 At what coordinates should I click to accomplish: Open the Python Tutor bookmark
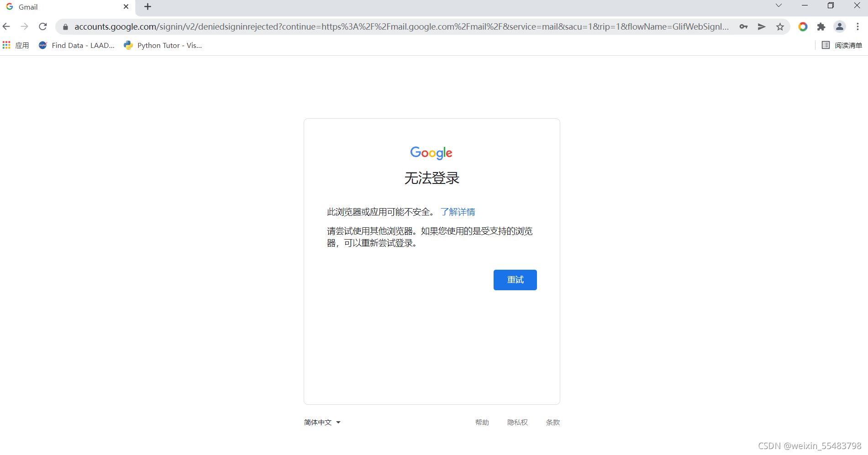click(x=163, y=45)
